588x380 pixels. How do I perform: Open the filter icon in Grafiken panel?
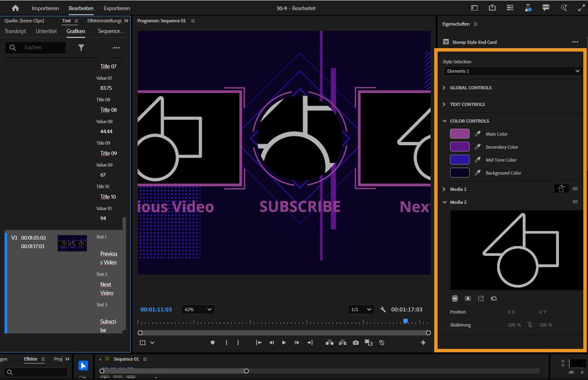point(81,48)
